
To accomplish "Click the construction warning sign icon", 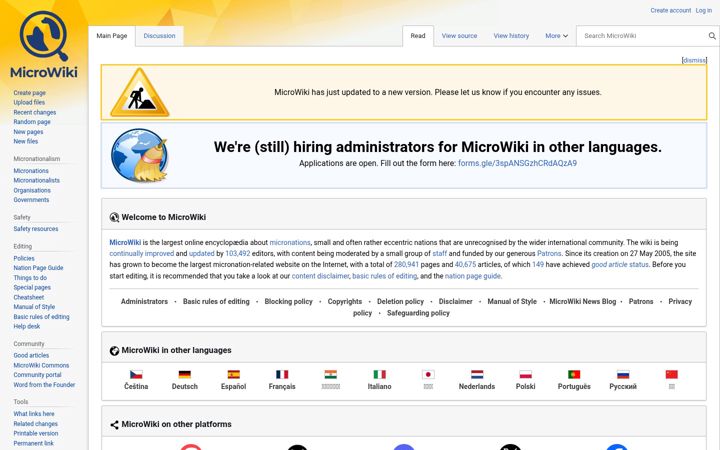I will point(140,92).
